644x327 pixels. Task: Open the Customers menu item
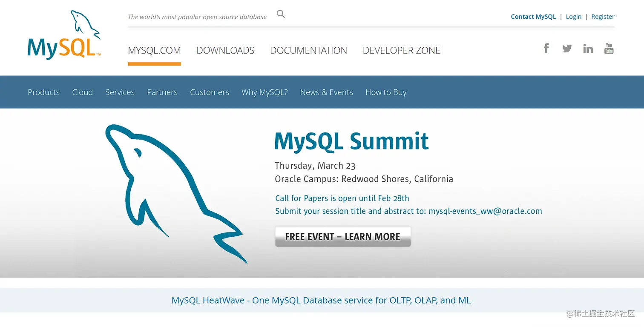(x=209, y=92)
